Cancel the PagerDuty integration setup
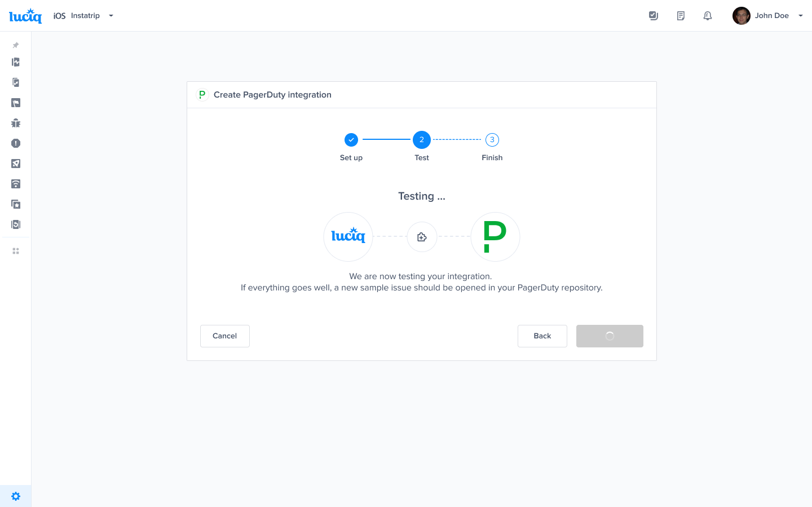 (x=225, y=336)
